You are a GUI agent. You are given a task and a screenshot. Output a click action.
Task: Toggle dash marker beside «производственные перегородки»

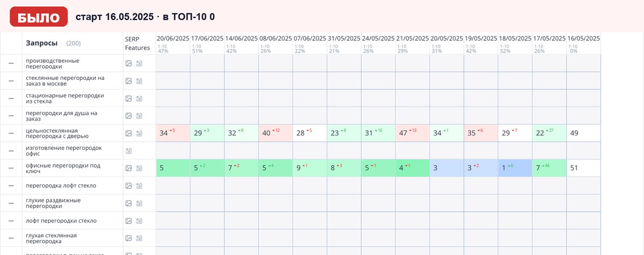pos(11,63)
